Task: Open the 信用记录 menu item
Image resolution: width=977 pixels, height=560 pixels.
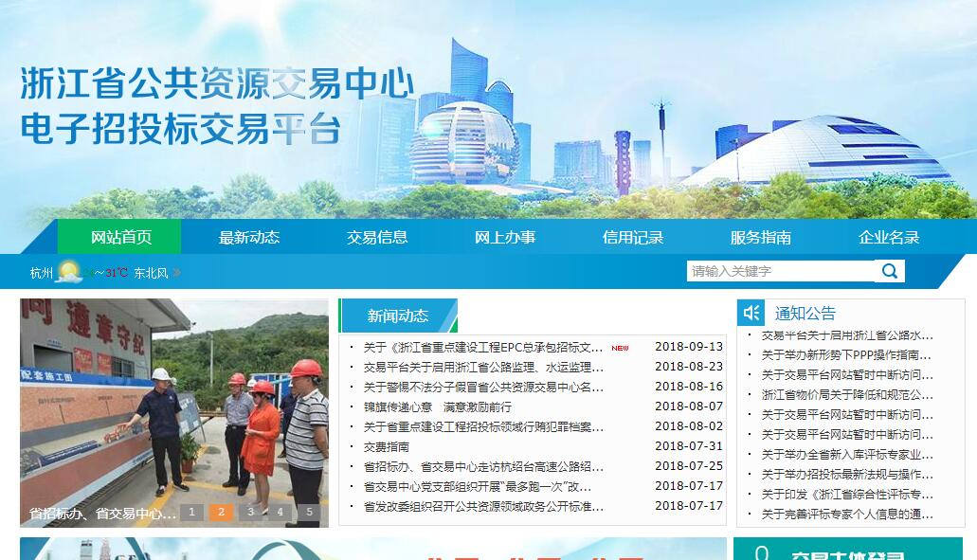Action: [x=632, y=237]
